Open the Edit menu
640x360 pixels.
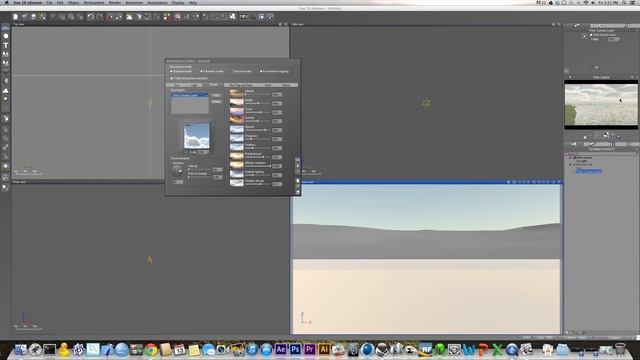pos(60,2)
